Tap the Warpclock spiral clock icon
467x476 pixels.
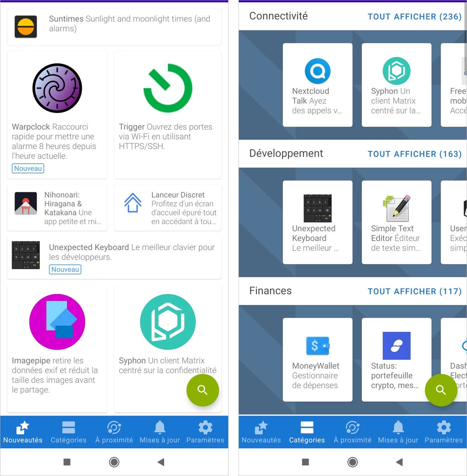[57, 88]
